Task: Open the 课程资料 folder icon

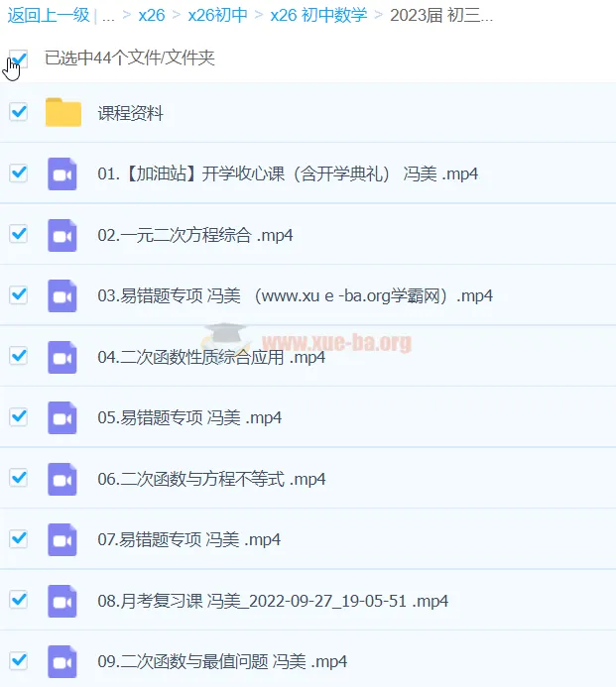Action: (63, 112)
